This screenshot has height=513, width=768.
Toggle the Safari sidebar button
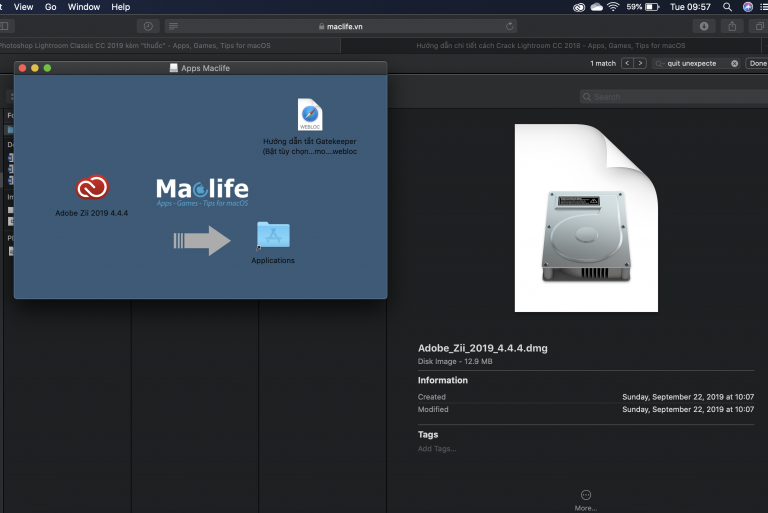click(5, 26)
